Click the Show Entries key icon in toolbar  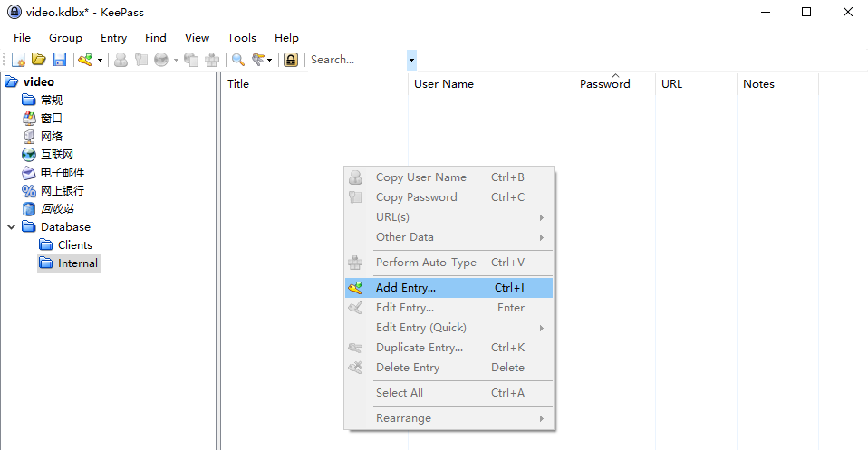coord(259,60)
